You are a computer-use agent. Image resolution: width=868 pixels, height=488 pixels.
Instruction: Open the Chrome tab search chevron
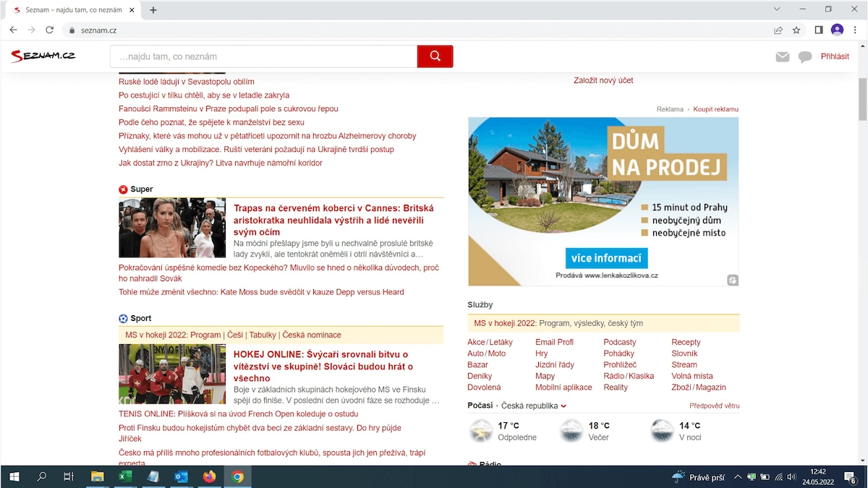coord(777,9)
